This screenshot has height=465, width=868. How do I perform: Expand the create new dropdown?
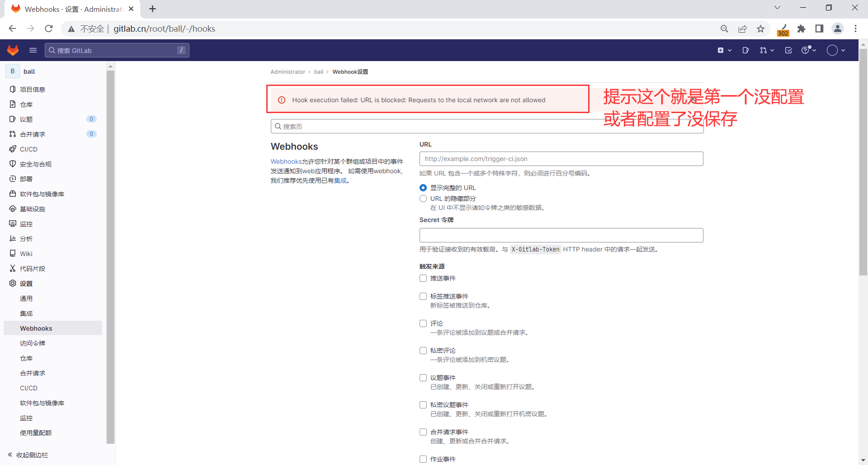725,50
